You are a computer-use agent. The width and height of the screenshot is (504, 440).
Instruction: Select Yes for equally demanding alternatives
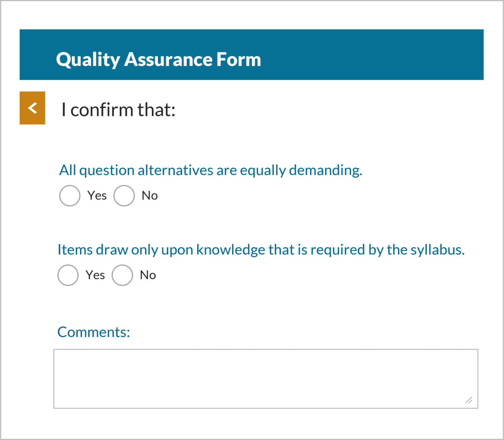pyautogui.click(x=70, y=196)
